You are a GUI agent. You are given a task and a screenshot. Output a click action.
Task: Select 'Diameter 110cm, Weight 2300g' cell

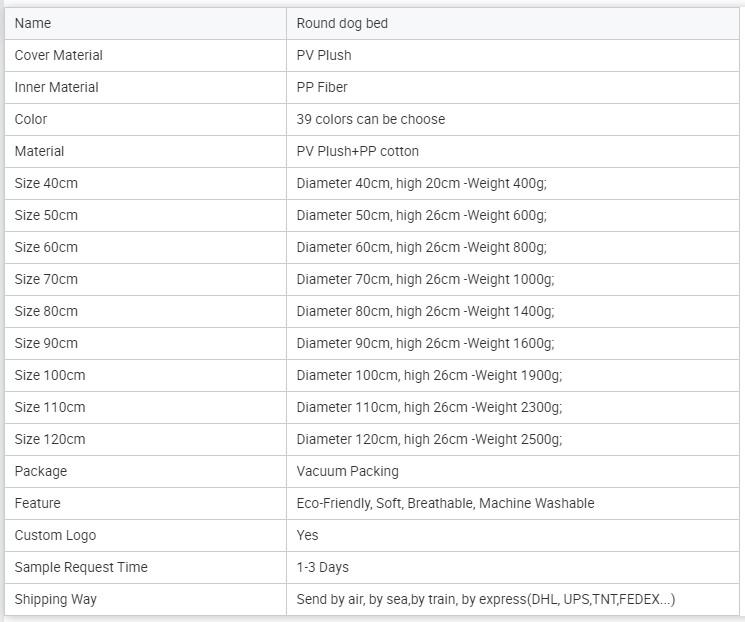pos(513,407)
